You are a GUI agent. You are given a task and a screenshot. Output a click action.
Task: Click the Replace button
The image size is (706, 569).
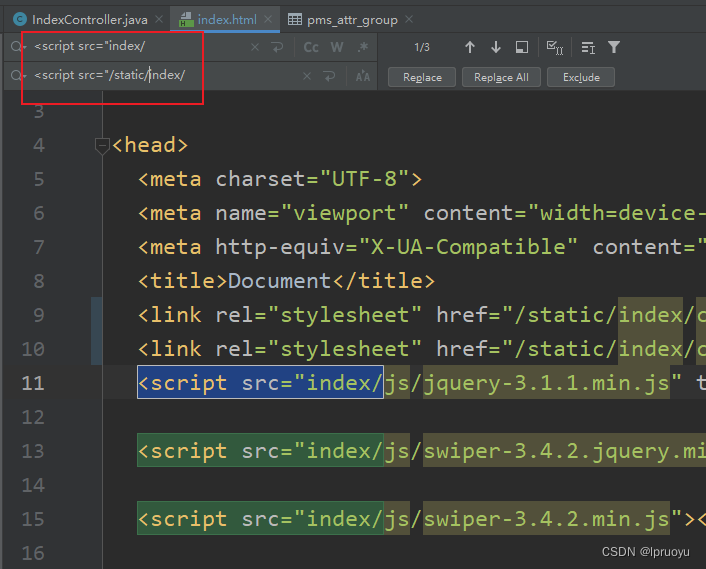pyautogui.click(x=422, y=77)
